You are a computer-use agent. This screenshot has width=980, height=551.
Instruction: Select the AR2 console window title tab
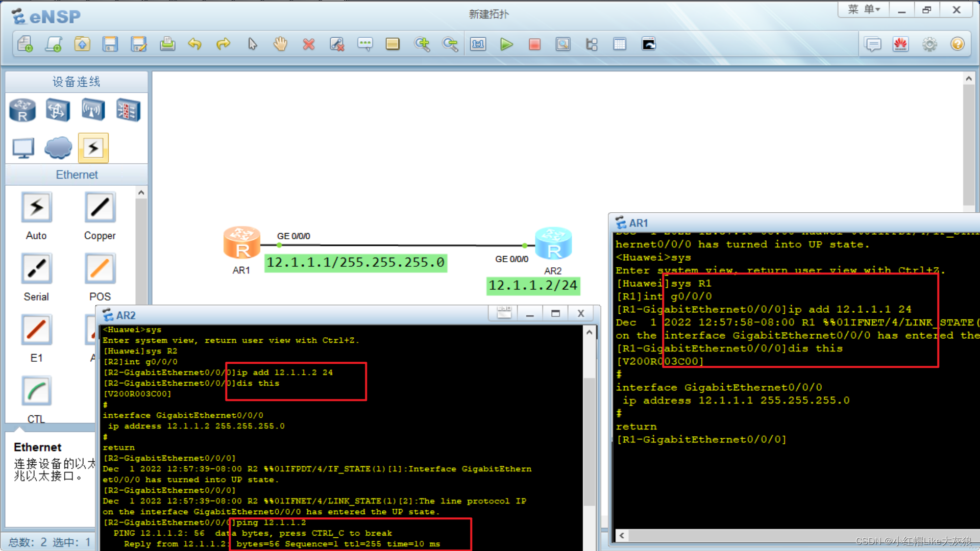coord(126,315)
